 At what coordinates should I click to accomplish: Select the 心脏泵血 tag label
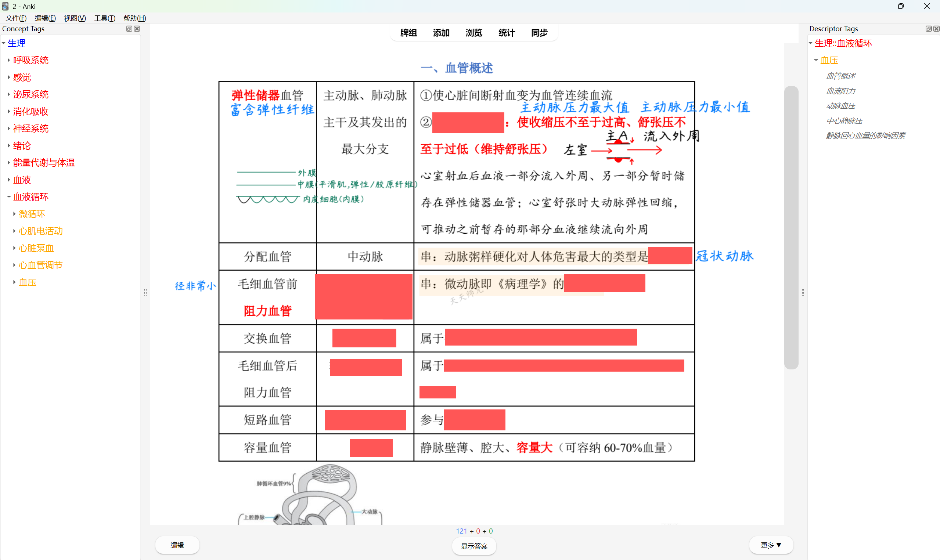click(36, 248)
